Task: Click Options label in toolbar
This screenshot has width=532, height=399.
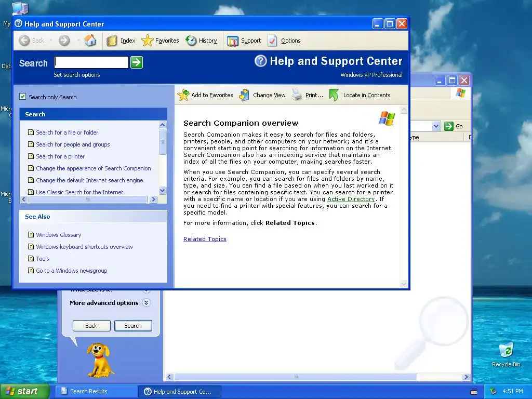Action: coord(291,41)
